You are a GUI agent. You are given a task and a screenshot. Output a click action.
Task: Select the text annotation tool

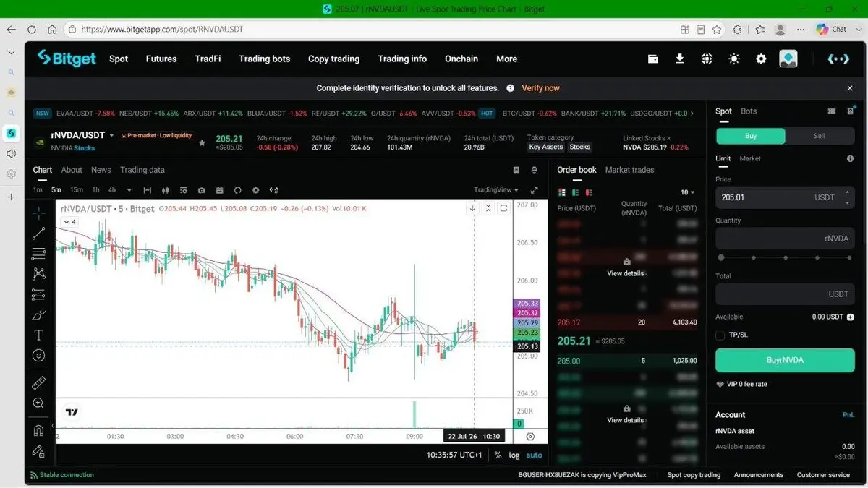point(38,335)
